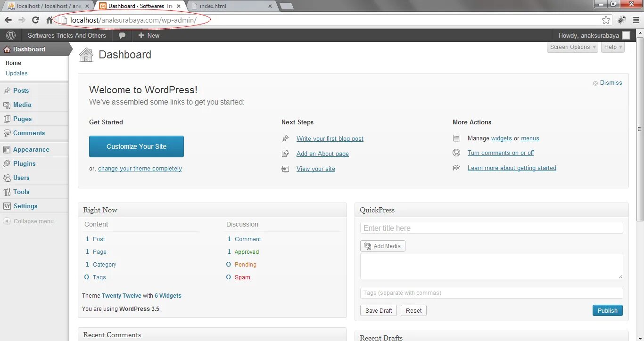Click Add an About page link

(322, 154)
